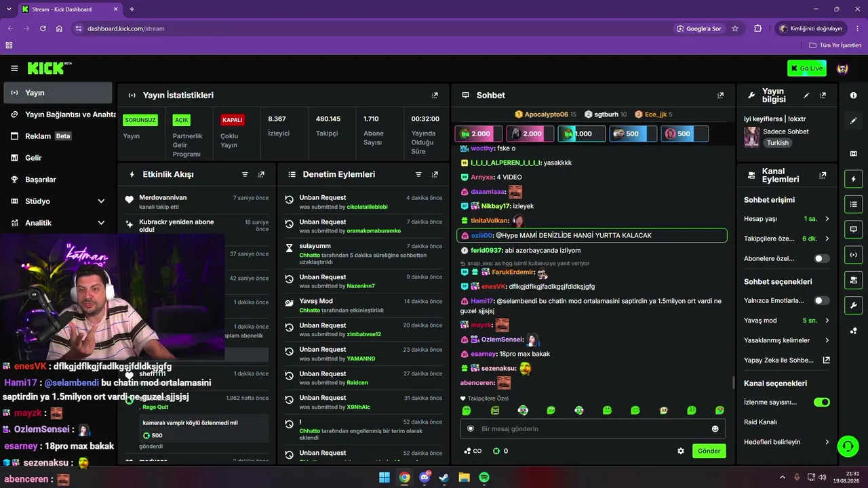Open Yapay Zeka ile Sohbet link
This screenshot has width=868, height=488.
pos(787,361)
